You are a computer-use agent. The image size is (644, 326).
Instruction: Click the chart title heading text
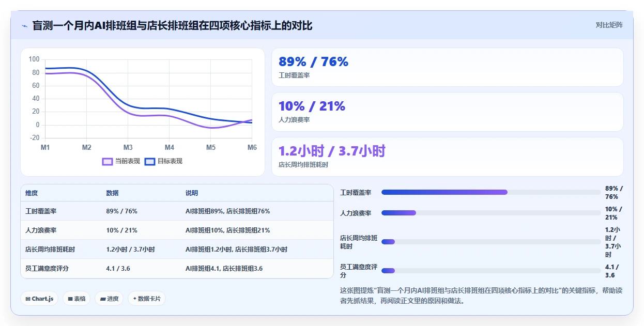(x=172, y=25)
